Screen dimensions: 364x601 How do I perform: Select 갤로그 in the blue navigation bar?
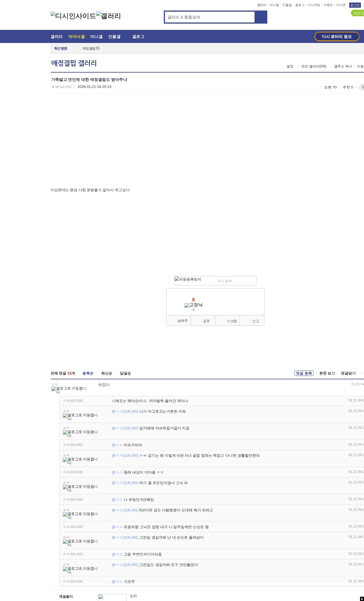(x=138, y=37)
